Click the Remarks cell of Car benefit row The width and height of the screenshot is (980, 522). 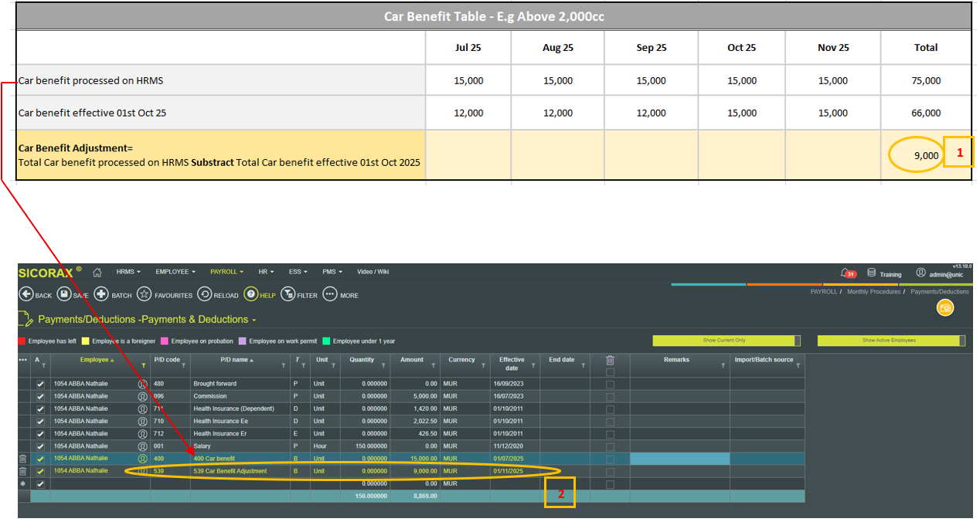(x=679, y=459)
